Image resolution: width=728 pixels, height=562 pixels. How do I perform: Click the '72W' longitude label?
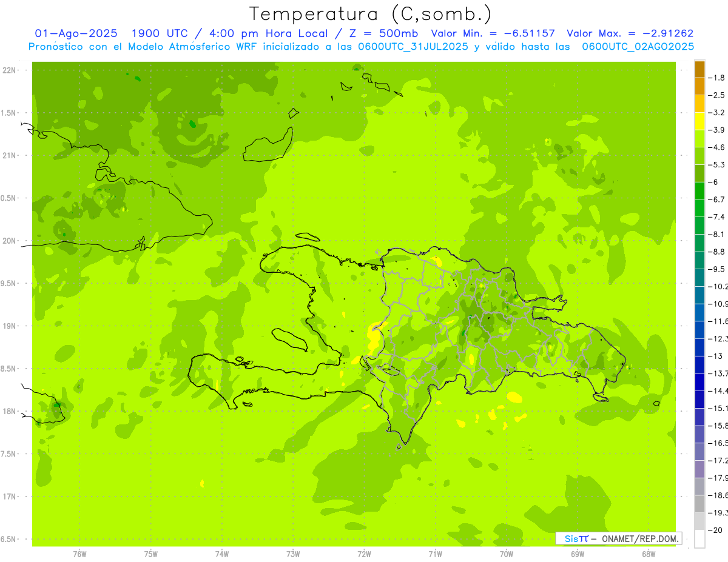(364, 554)
